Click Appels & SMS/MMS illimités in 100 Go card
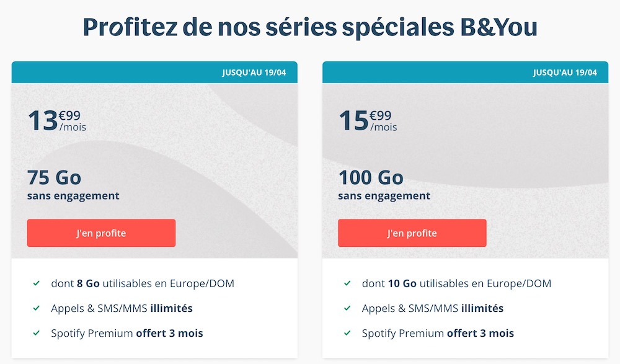This screenshot has width=620, height=364. pos(433,308)
